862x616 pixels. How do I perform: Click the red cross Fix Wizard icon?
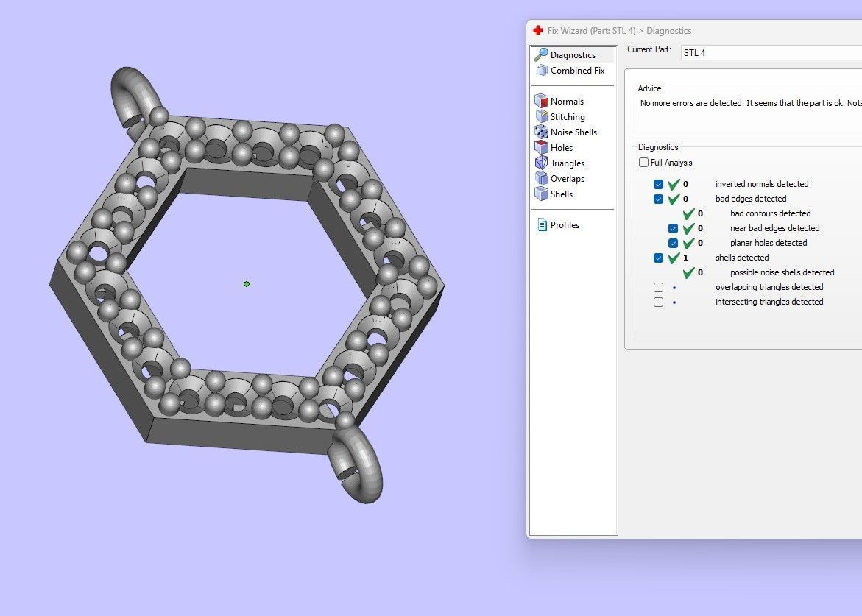tap(538, 30)
